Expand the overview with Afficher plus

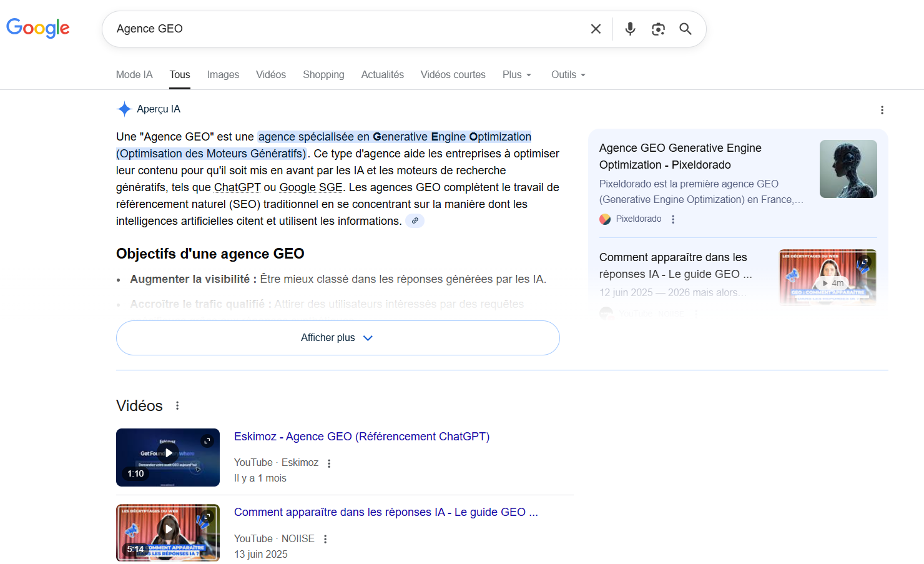click(x=338, y=338)
